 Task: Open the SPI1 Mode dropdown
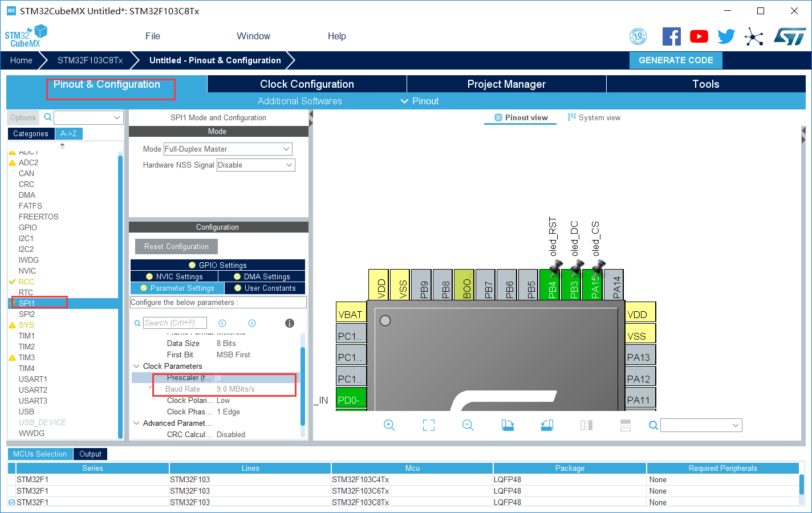[228, 149]
